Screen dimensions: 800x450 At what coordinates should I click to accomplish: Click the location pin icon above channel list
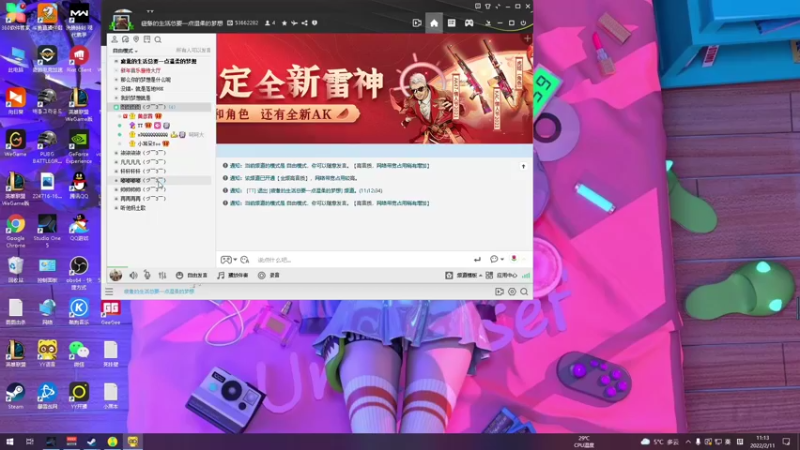(x=136, y=39)
